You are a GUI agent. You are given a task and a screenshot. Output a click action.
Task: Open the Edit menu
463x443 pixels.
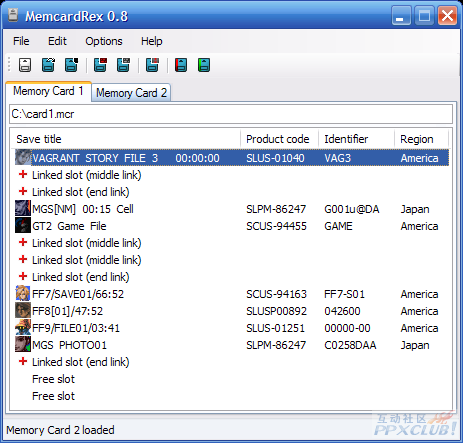coord(57,41)
